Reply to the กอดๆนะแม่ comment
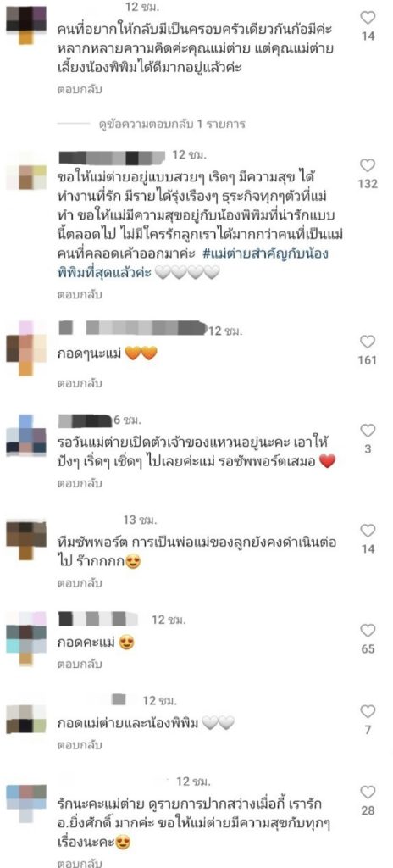The width and height of the screenshot is (393, 868). point(80,383)
